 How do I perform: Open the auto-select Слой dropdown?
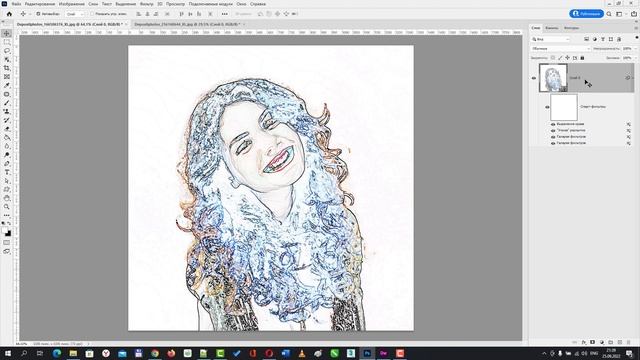click(x=74, y=14)
